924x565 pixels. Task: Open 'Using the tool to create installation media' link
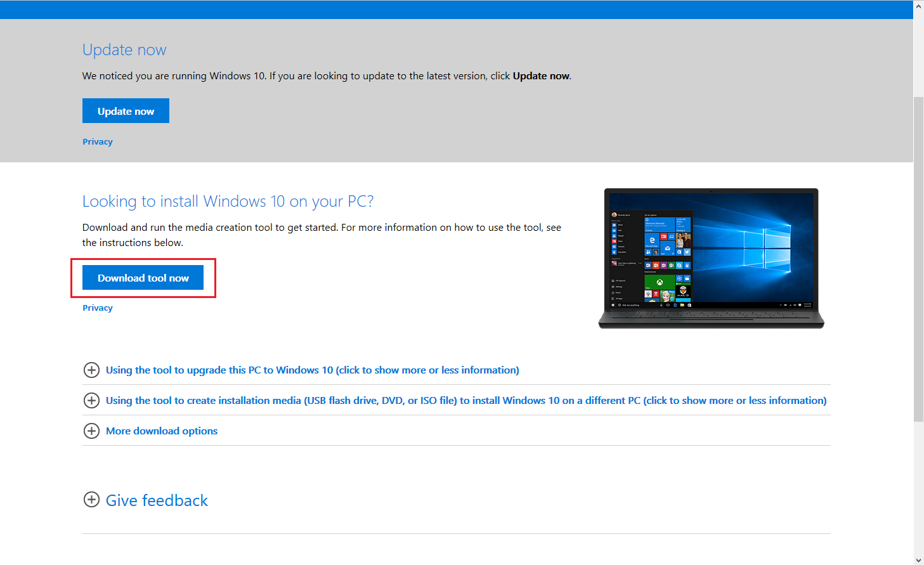(466, 400)
